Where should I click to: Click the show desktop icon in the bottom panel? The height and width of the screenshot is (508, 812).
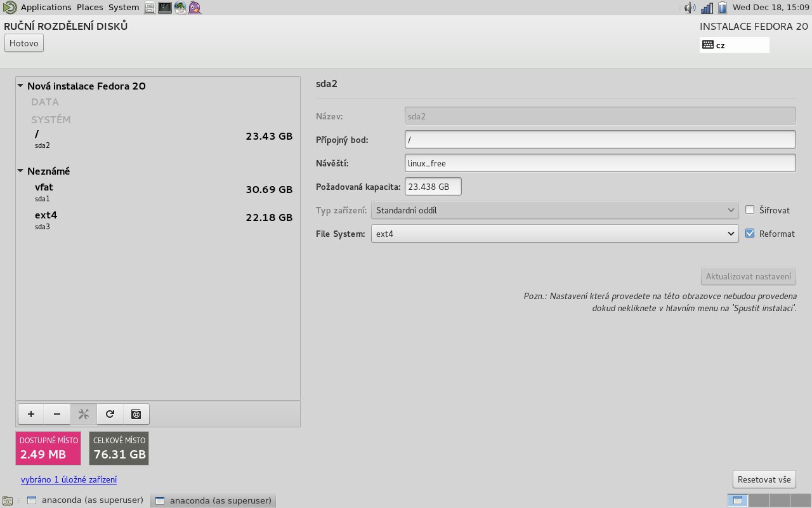click(7, 500)
